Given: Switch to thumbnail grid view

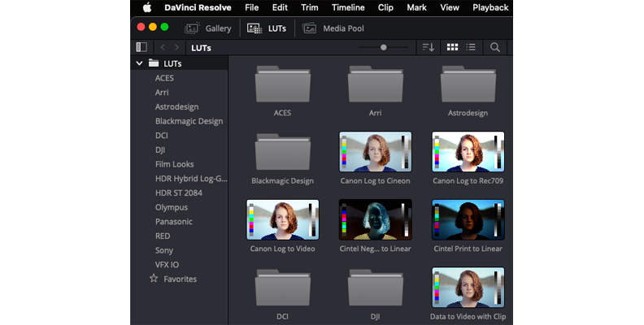Looking at the screenshot, I should [x=452, y=48].
